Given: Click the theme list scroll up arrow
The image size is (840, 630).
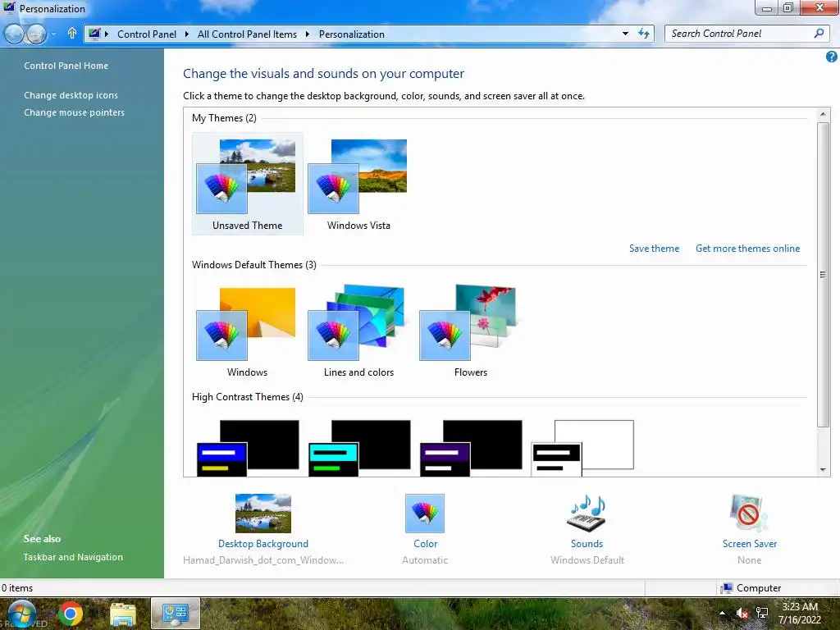Looking at the screenshot, I should (823, 114).
